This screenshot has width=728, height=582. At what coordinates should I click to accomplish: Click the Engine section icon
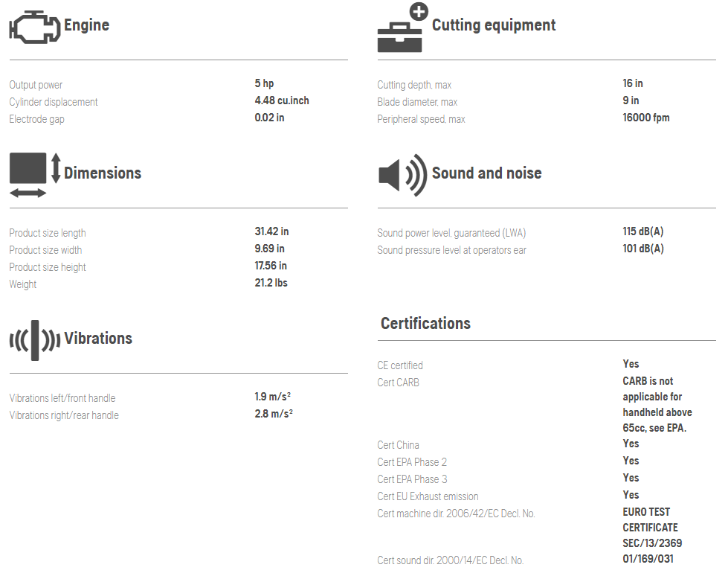35,28
